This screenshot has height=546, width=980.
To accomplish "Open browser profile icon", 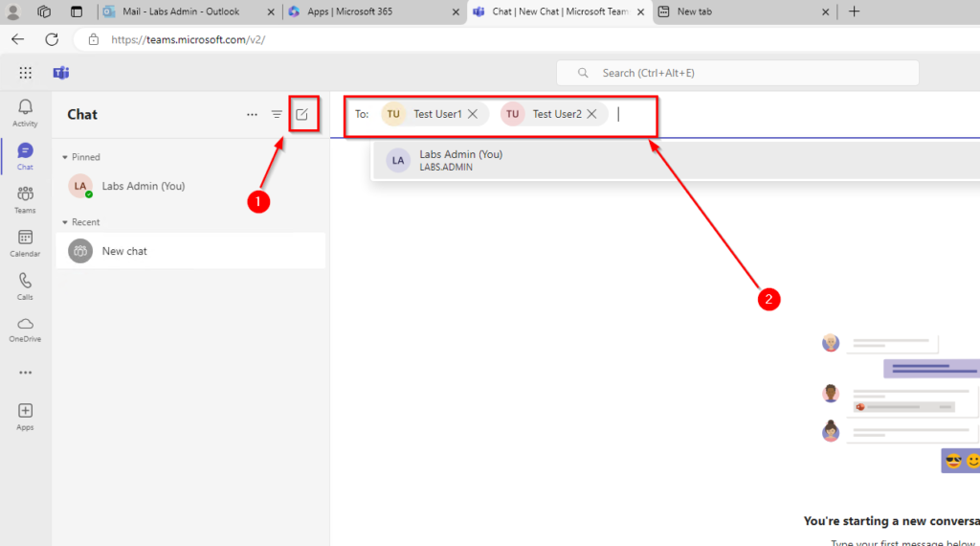I will (12, 11).
